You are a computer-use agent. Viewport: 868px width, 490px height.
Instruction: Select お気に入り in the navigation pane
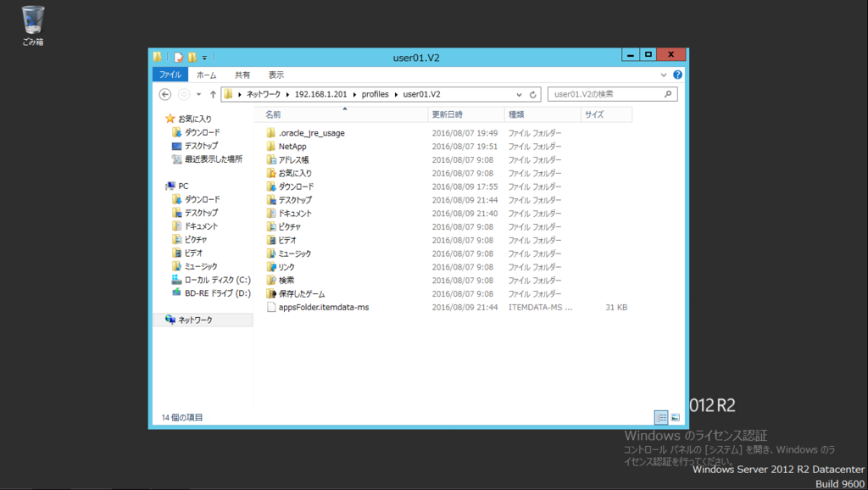[x=189, y=119]
